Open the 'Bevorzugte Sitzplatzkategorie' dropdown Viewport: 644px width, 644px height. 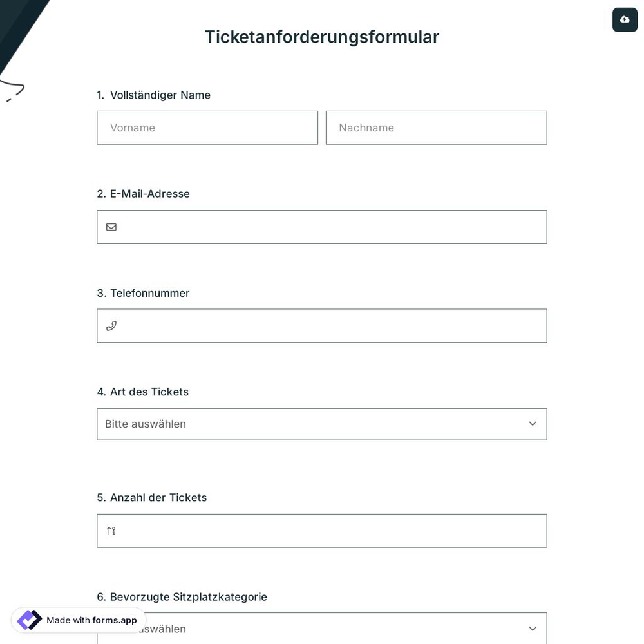tap(322, 629)
